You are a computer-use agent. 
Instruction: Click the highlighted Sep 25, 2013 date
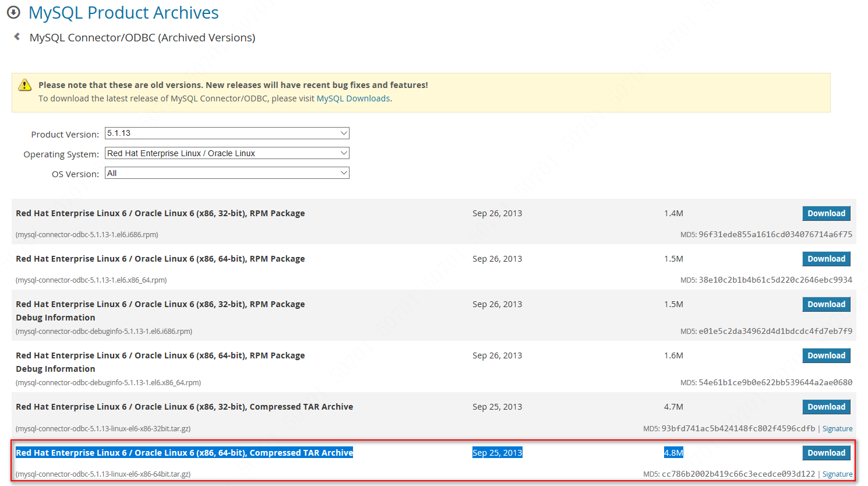pos(497,453)
